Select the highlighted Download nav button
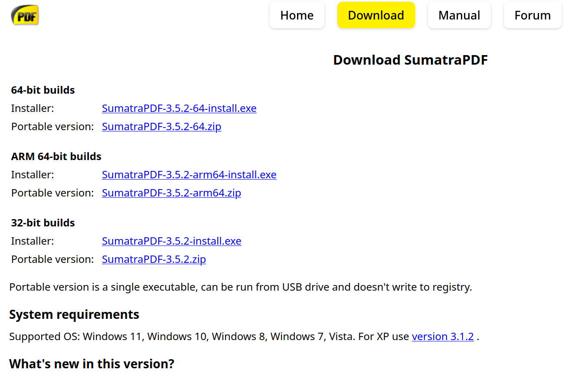Screen dimensions: 588x380 click(x=376, y=15)
